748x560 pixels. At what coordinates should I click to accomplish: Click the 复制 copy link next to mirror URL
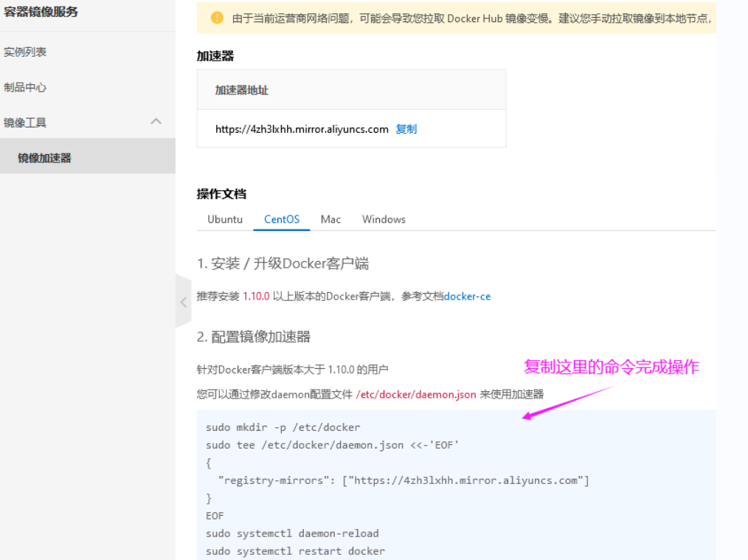pyautogui.click(x=406, y=128)
